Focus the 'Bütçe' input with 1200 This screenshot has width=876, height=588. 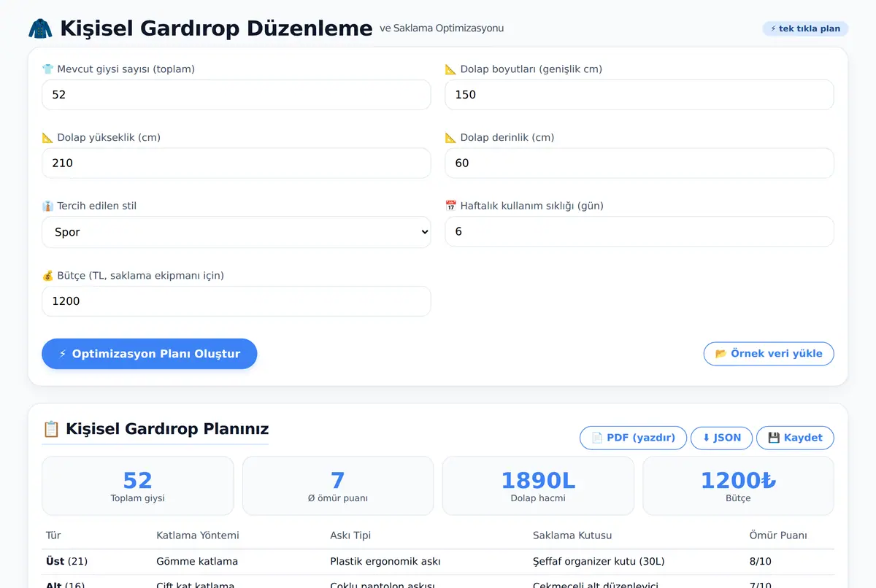[237, 301]
